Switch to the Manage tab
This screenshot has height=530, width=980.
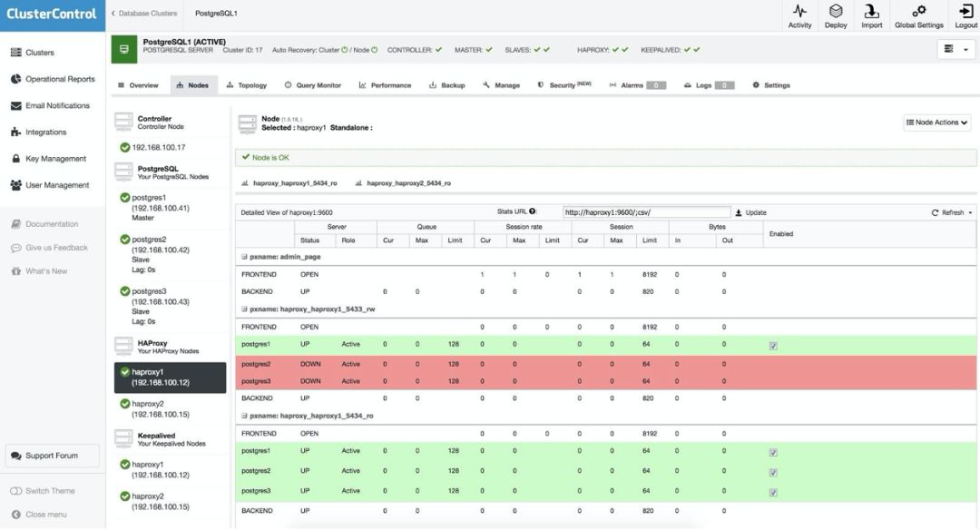pos(501,85)
